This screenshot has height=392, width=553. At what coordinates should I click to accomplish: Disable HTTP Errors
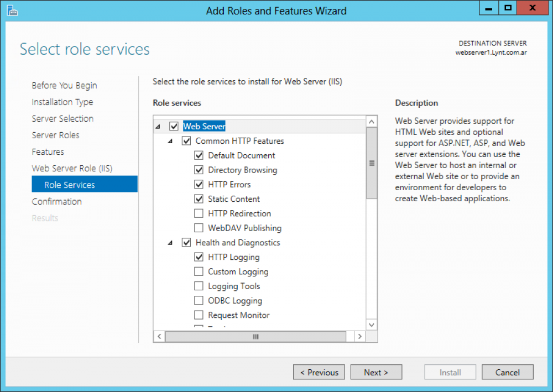(199, 184)
